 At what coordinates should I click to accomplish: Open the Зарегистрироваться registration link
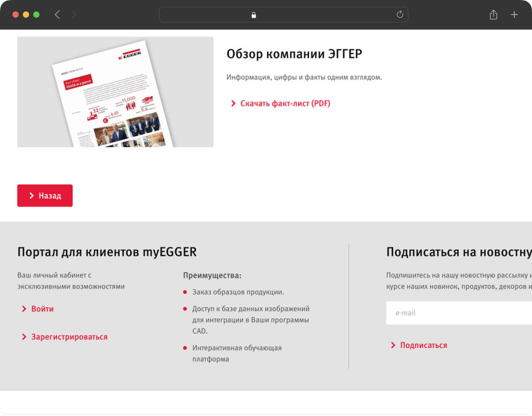69,337
